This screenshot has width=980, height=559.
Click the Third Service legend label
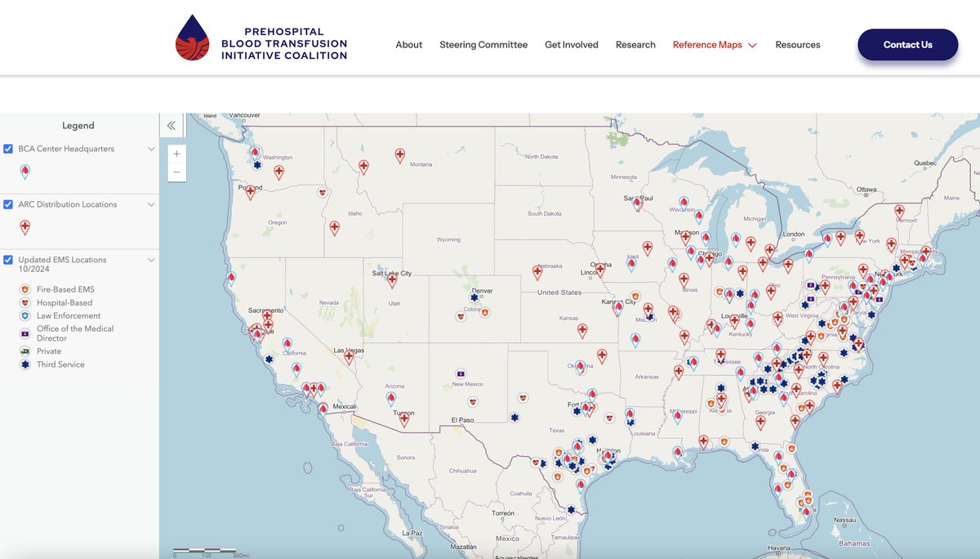(60, 364)
